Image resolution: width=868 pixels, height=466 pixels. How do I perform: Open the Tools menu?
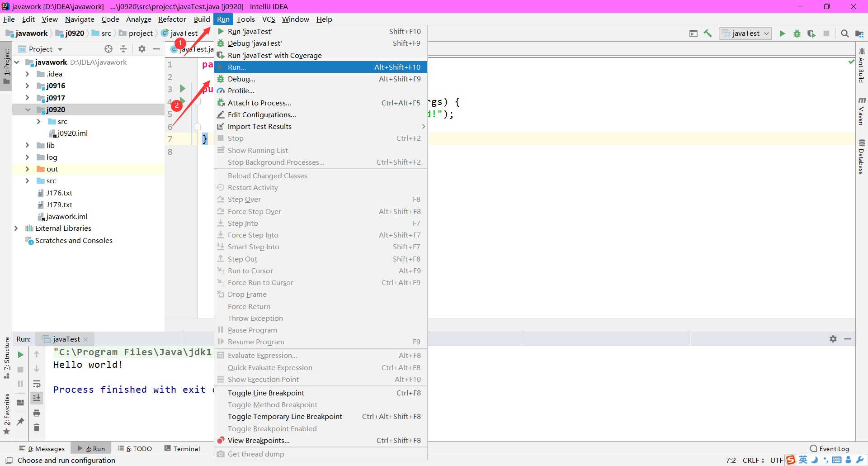pyautogui.click(x=246, y=19)
